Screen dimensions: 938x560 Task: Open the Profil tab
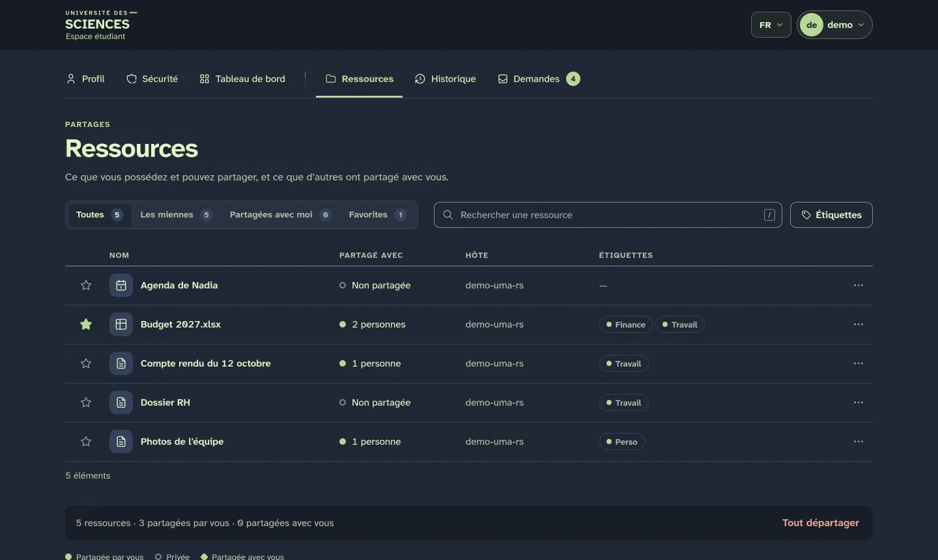coord(85,79)
